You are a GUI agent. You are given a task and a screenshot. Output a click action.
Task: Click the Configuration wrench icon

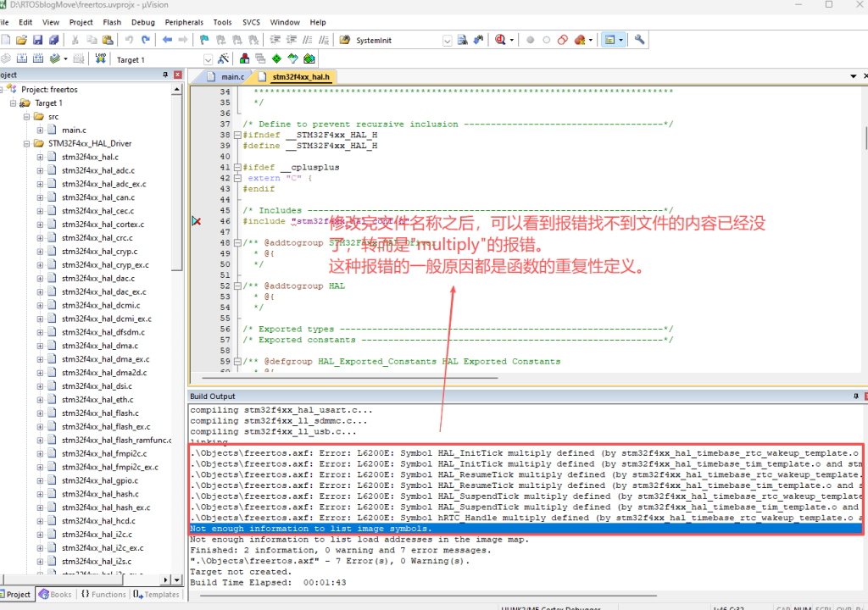pos(640,40)
